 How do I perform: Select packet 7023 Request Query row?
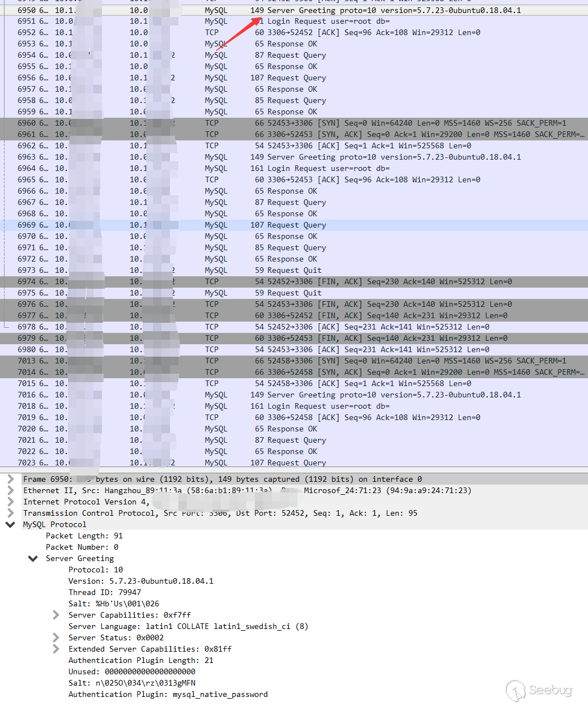[294, 463]
